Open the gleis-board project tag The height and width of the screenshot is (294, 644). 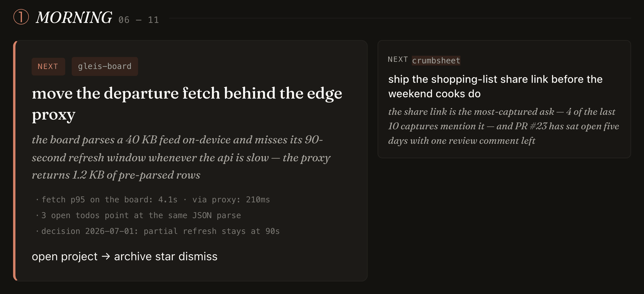tap(105, 67)
